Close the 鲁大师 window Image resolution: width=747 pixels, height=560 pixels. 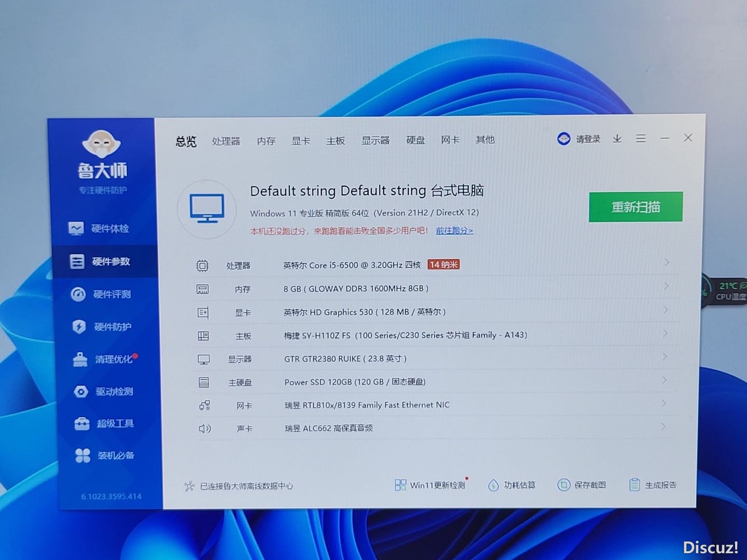point(688,137)
